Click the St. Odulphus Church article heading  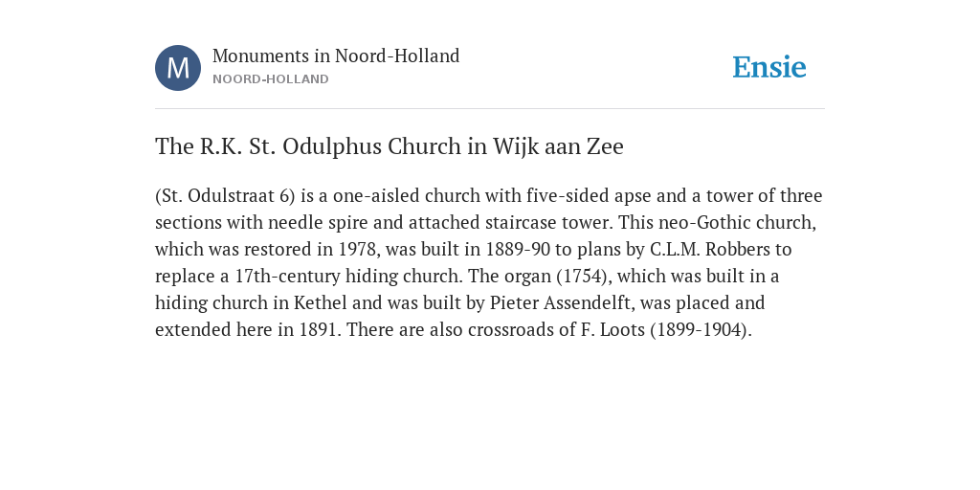click(390, 146)
